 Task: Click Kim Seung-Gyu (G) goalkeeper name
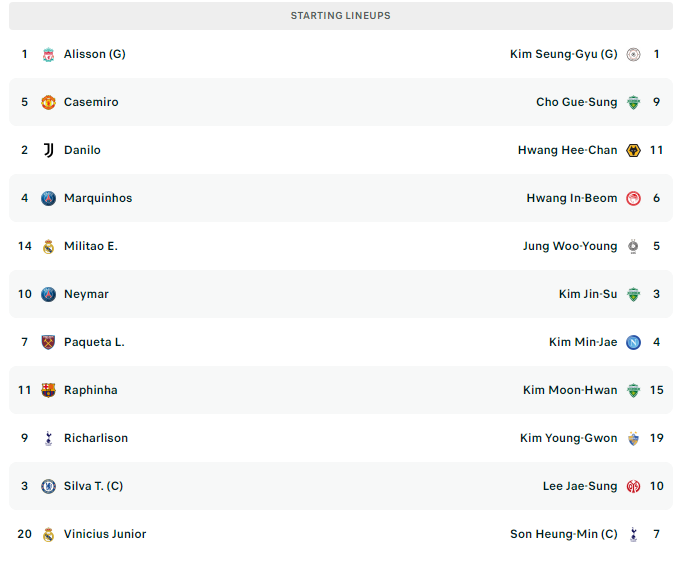tap(563, 54)
